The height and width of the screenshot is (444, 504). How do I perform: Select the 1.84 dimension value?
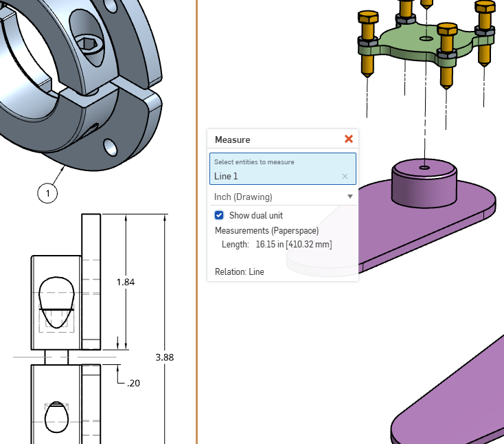(x=126, y=282)
